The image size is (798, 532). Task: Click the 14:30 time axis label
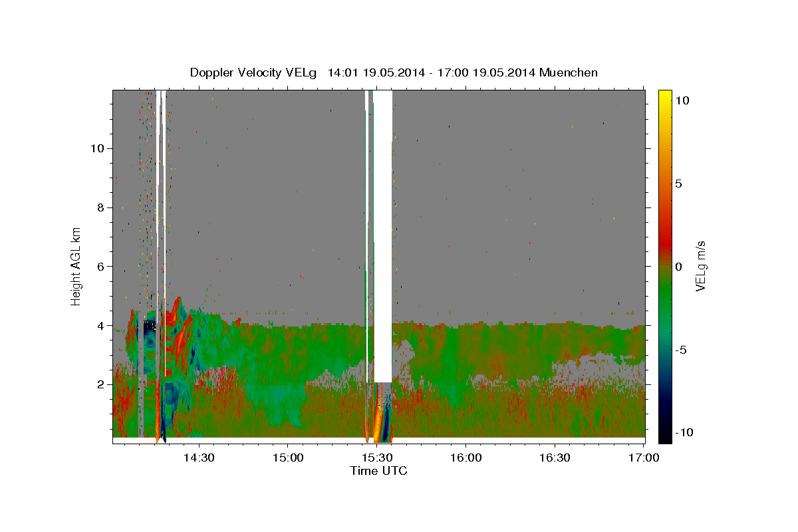(199, 458)
